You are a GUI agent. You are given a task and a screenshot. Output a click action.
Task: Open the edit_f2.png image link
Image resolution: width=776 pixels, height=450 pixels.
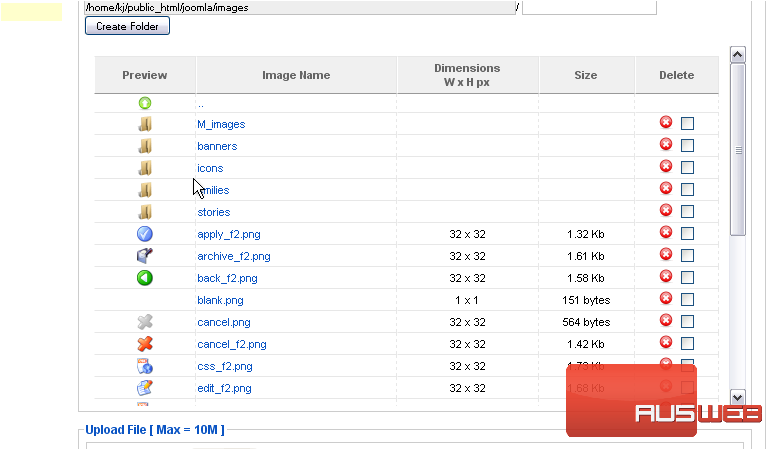pyautogui.click(x=224, y=388)
